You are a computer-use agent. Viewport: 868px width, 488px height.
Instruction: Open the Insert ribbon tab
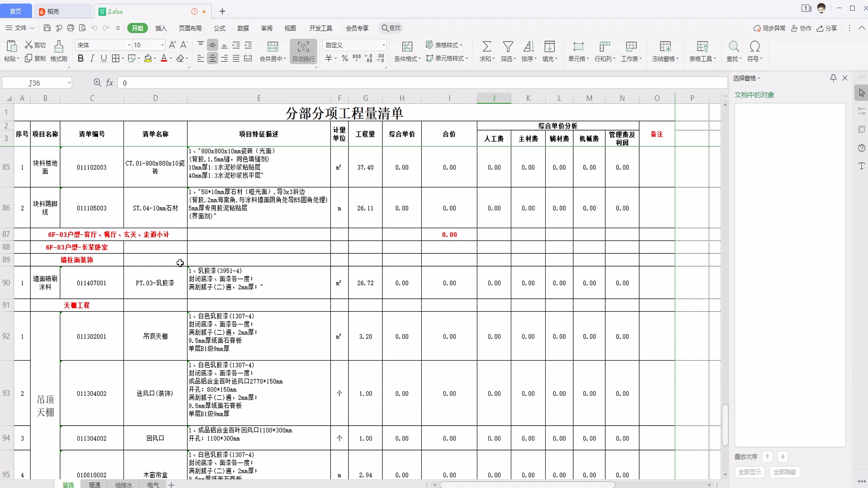(x=161, y=28)
